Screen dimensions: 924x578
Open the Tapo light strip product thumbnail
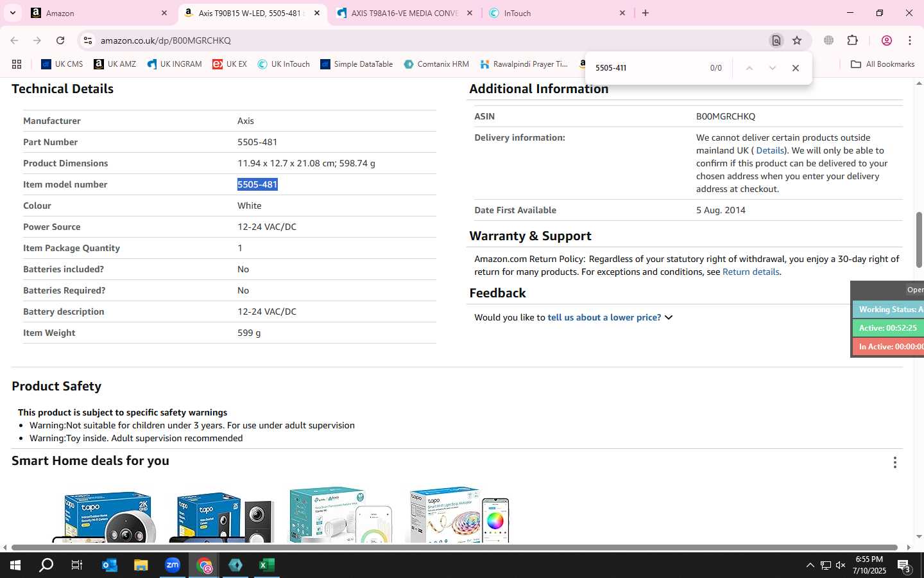pos(459,514)
